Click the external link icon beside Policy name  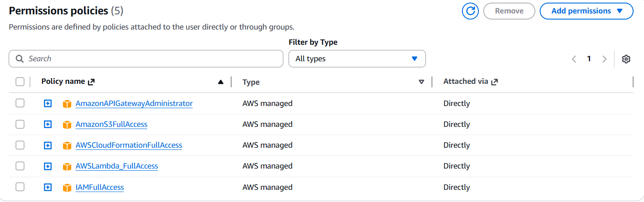(x=91, y=82)
